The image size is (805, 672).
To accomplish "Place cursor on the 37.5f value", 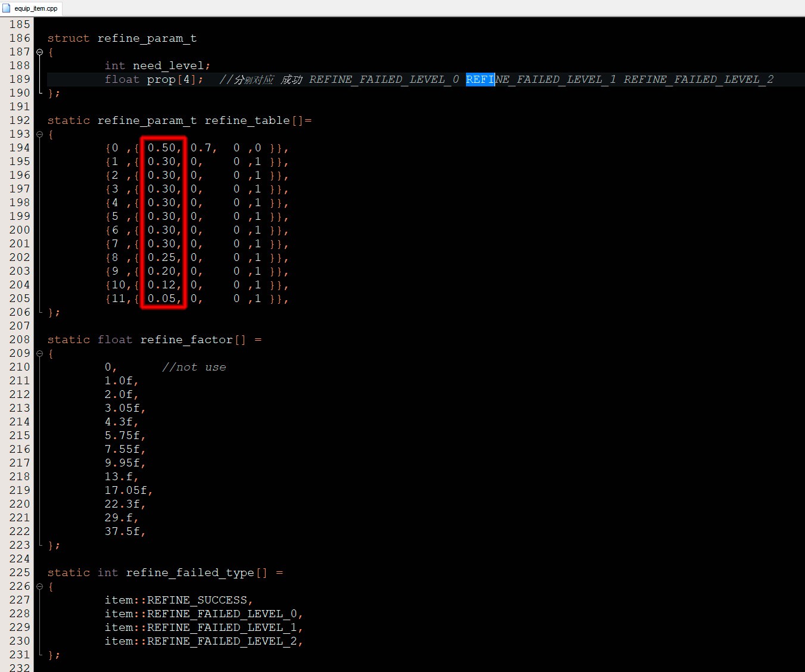I will point(122,531).
